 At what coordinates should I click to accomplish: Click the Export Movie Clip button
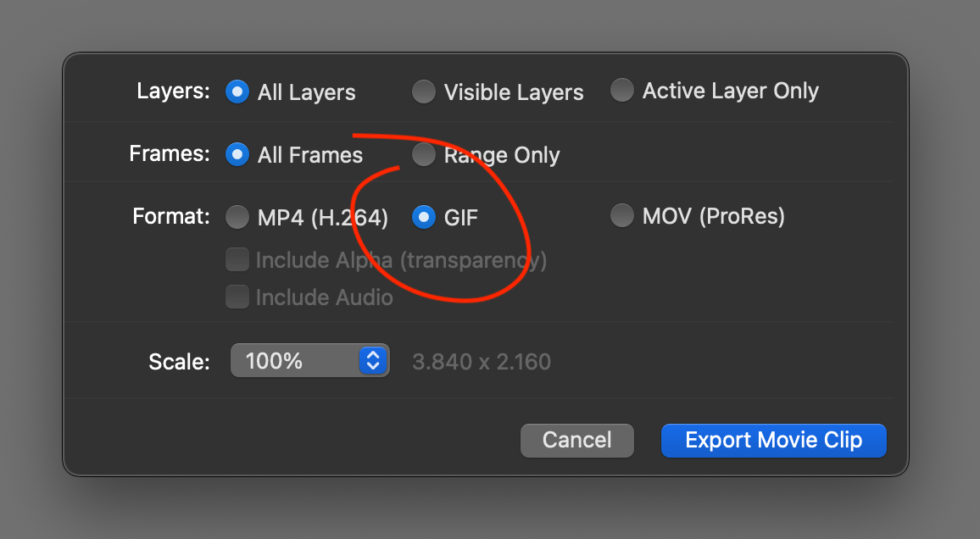click(x=774, y=441)
